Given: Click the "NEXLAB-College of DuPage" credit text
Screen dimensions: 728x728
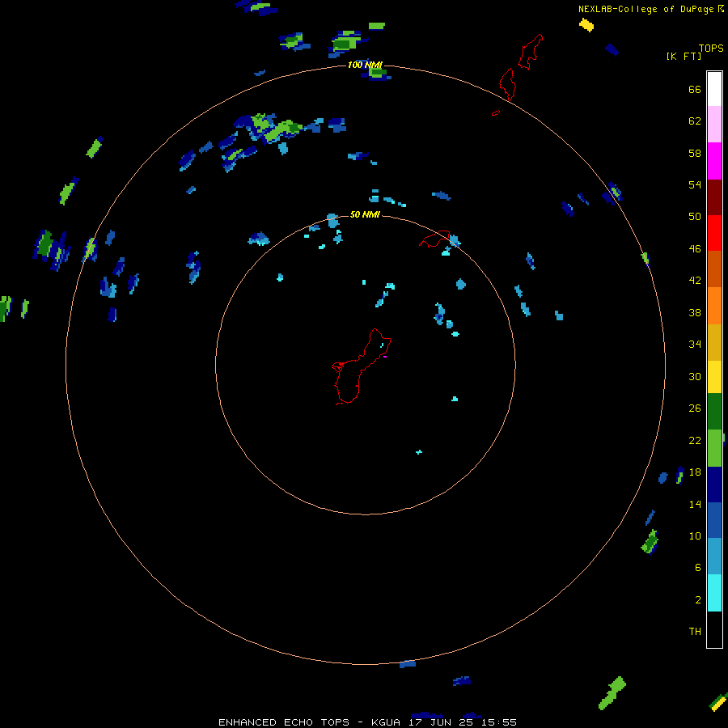Looking at the screenshot, I should pos(645,9).
